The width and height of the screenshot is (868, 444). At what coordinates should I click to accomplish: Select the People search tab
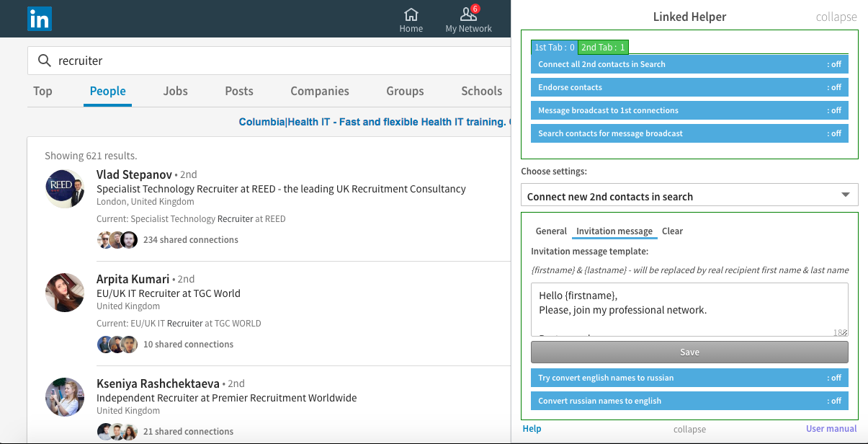point(107,91)
